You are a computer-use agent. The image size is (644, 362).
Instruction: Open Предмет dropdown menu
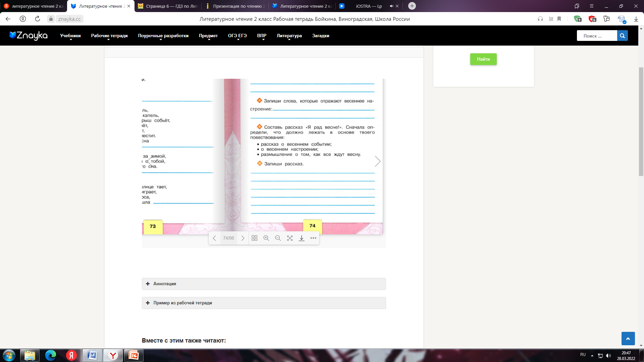click(208, 36)
